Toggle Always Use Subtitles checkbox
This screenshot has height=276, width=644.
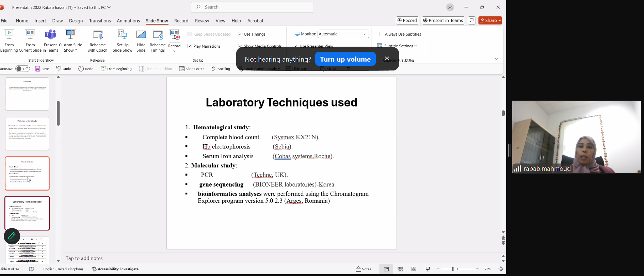coord(381,34)
